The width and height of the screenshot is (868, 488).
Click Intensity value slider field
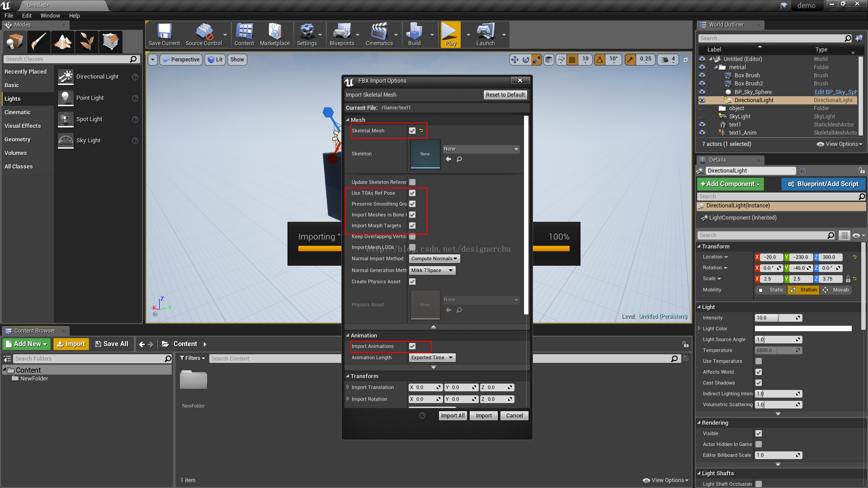coord(778,318)
